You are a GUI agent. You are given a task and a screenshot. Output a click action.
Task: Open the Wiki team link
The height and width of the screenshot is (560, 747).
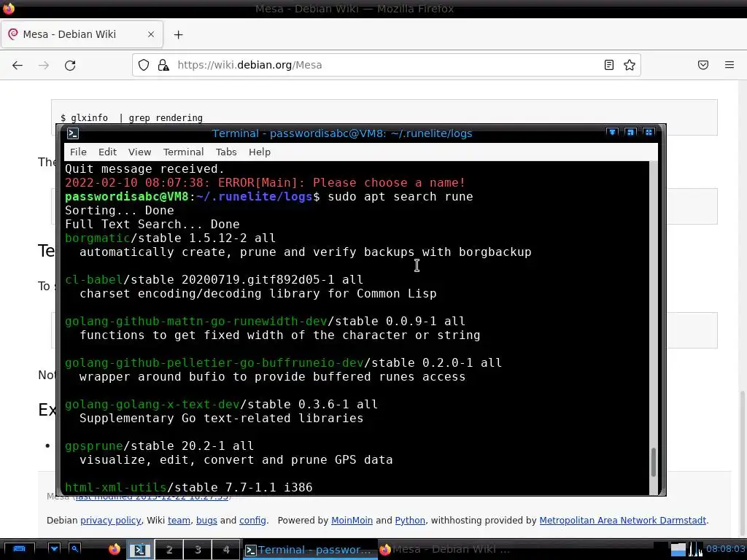tap(179, 521)
